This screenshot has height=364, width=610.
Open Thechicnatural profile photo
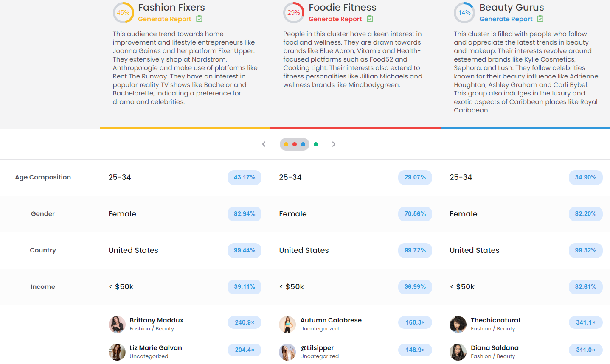(458, 325)
